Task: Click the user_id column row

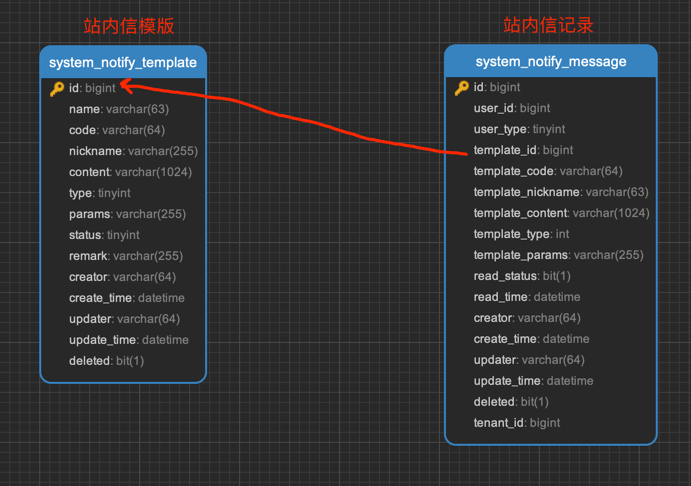Action: (511, 108)
